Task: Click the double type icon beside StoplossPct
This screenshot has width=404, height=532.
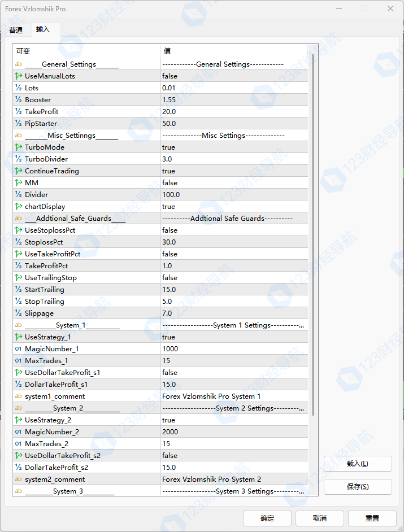Action: 18,242
